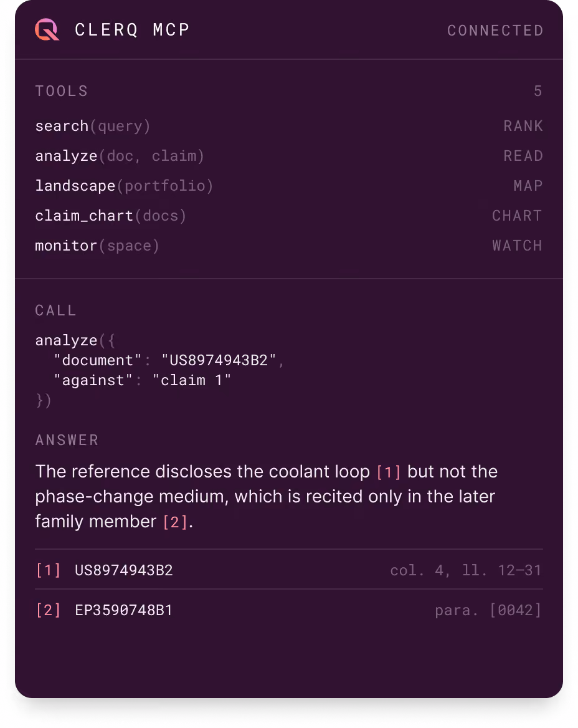Click the CONNECTED status label
The height and width of the screenshot is (728, 578).
pos(495,31)
